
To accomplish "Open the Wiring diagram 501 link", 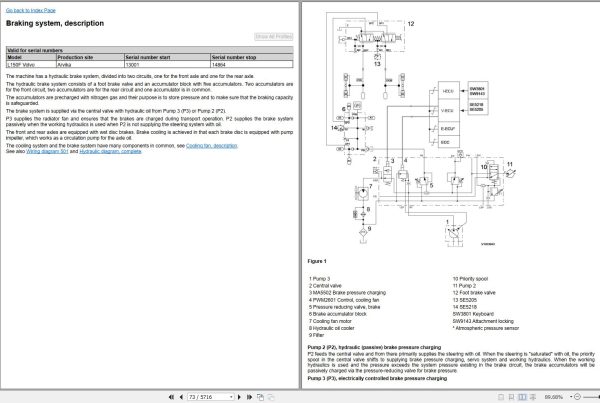I will [47, 151].
